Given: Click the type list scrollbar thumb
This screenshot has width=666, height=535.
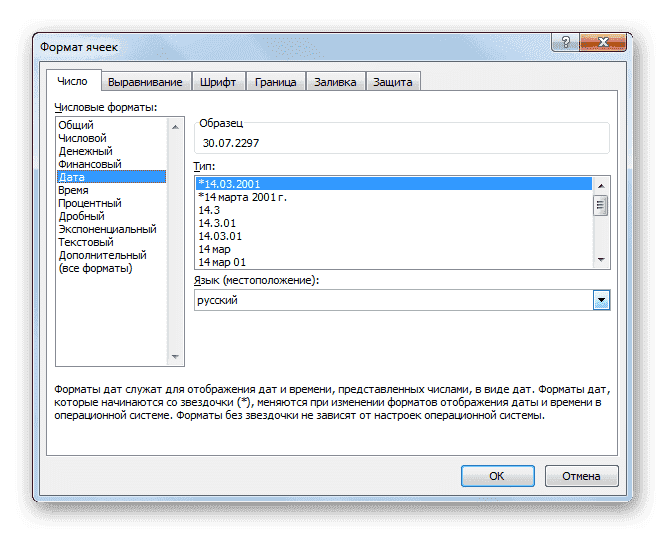Looking at the screenshot, I should pos(601,206).
